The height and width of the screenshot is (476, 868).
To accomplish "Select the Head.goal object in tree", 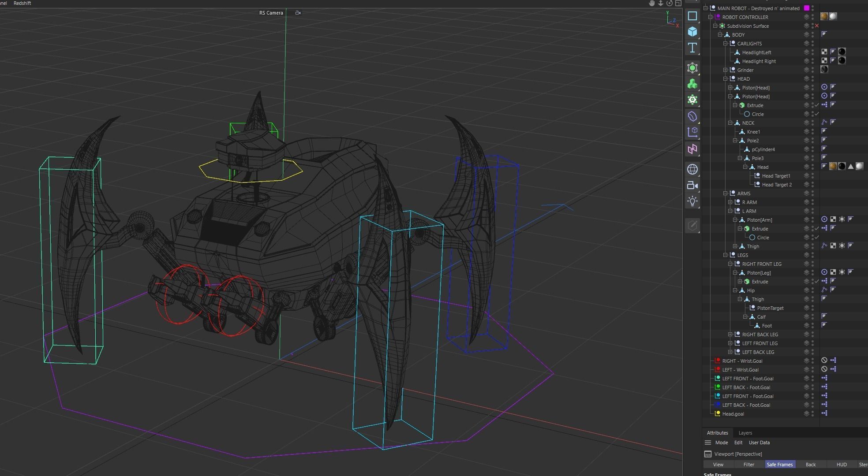I will click(733, 414).
